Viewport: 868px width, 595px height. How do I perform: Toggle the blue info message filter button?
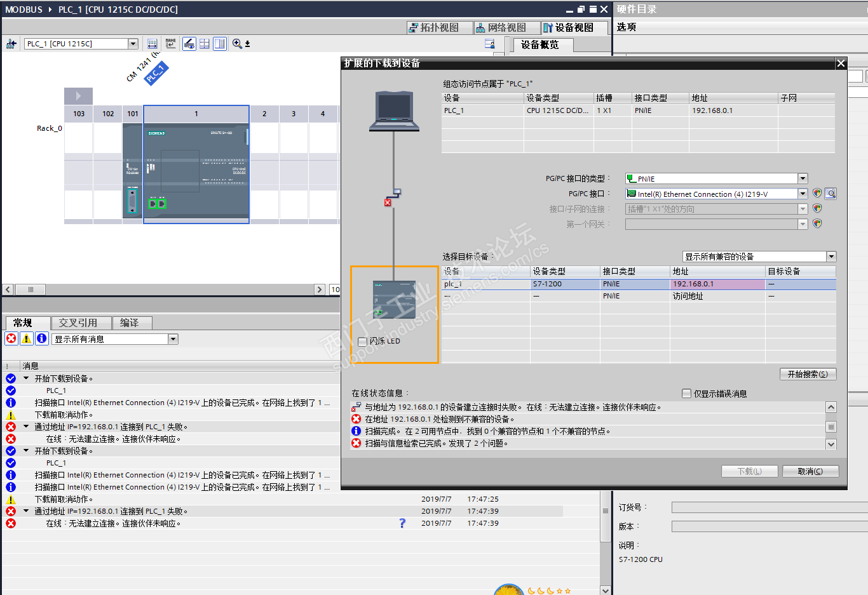click(42, 338)
